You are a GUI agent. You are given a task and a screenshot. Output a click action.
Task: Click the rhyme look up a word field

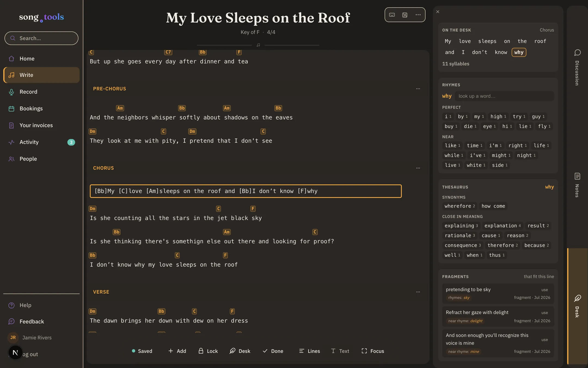tap(504, 96)
